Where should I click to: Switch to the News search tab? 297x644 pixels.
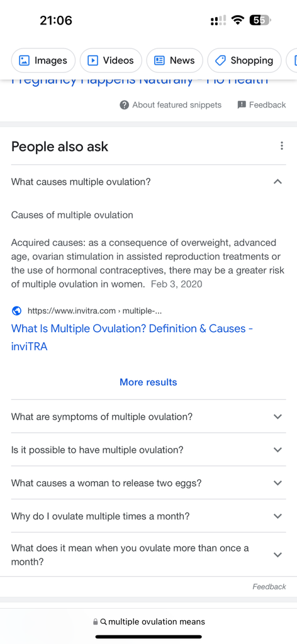point(174,60)
